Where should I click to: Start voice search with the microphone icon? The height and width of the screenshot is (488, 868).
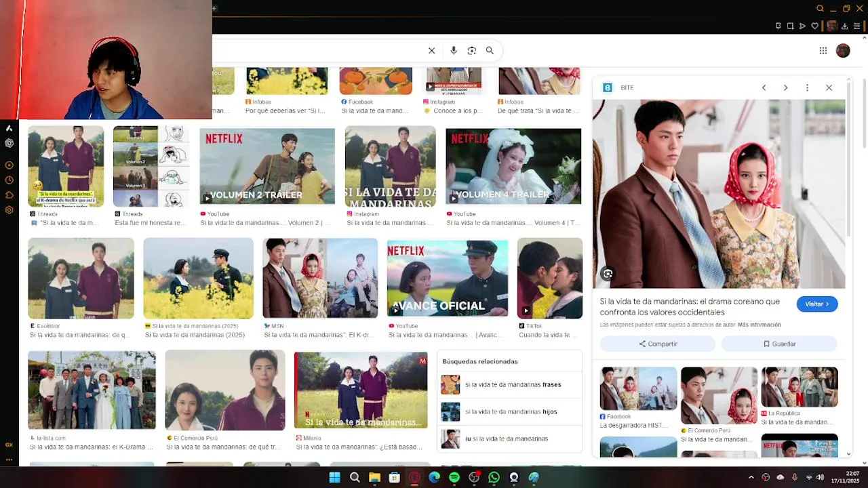pyautogui.click(x=454, y=51)
